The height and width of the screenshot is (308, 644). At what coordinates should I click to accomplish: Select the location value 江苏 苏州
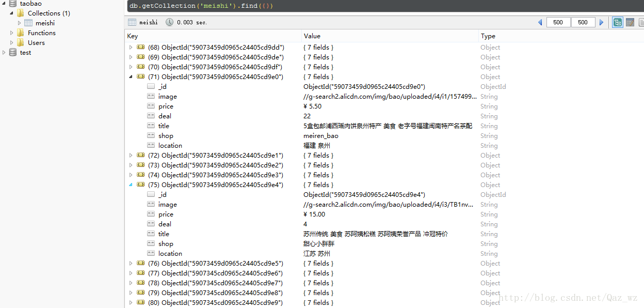[x=317, y=253]
